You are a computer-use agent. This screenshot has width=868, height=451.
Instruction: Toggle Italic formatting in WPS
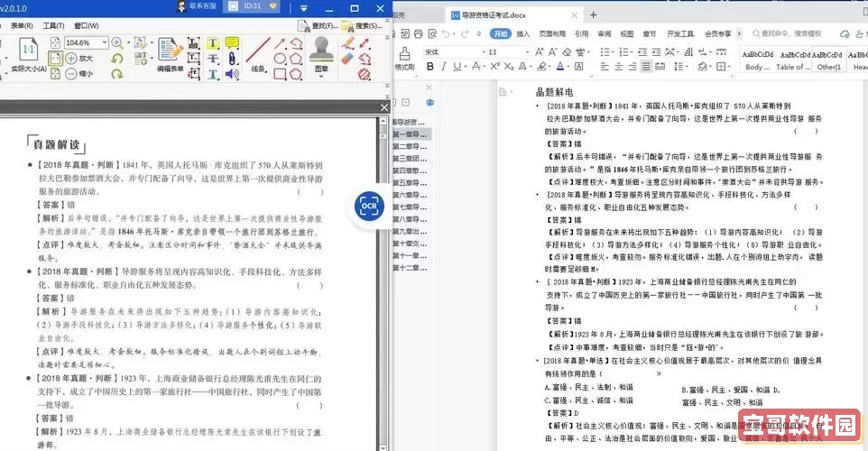click(x=443, y=67)
